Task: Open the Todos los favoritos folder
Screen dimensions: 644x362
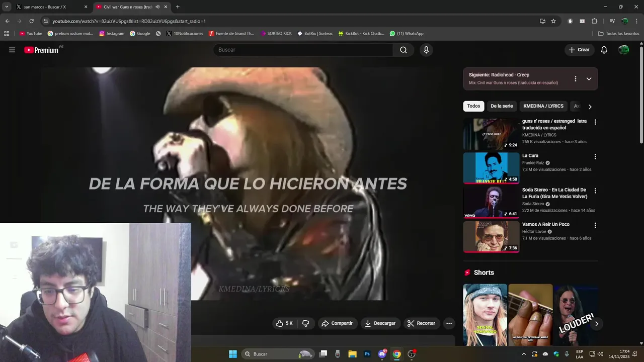Action: pos(618,34)
